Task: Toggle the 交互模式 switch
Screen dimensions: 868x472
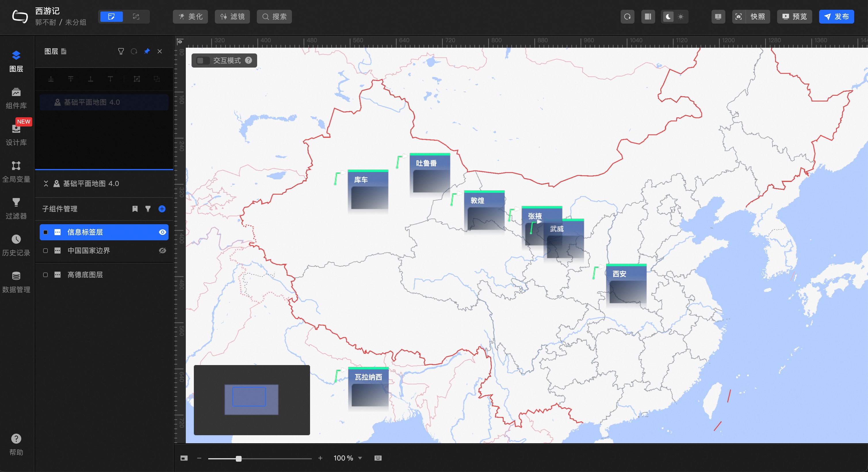Action: tap(202, 61)
